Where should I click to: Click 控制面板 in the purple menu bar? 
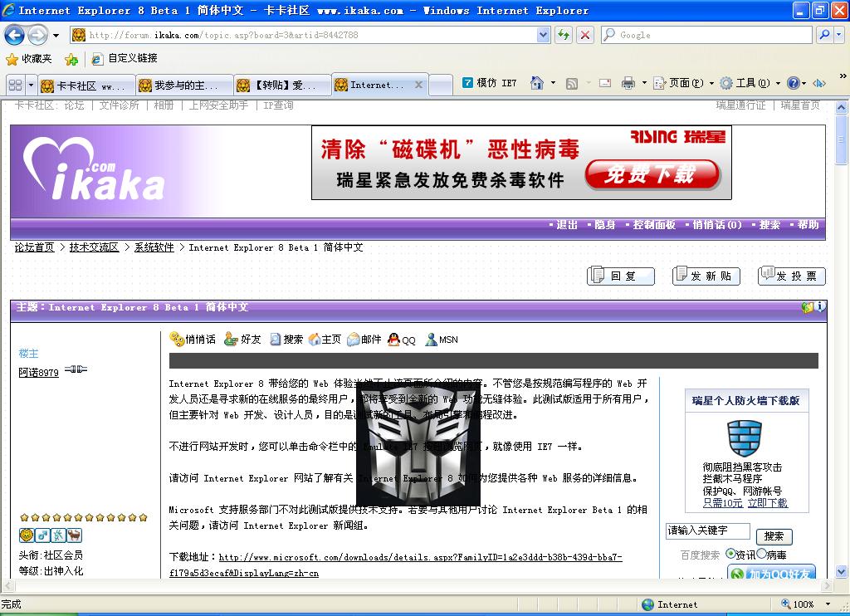(654, 225)
